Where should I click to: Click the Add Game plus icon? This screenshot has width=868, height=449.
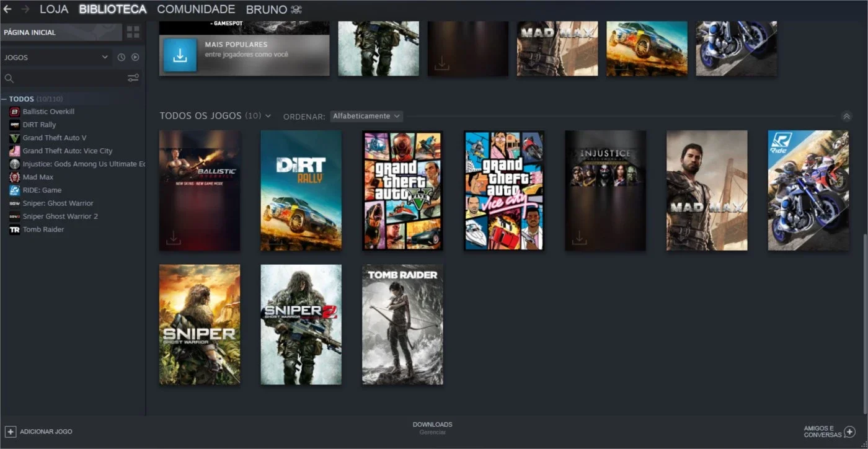[10, 431]
